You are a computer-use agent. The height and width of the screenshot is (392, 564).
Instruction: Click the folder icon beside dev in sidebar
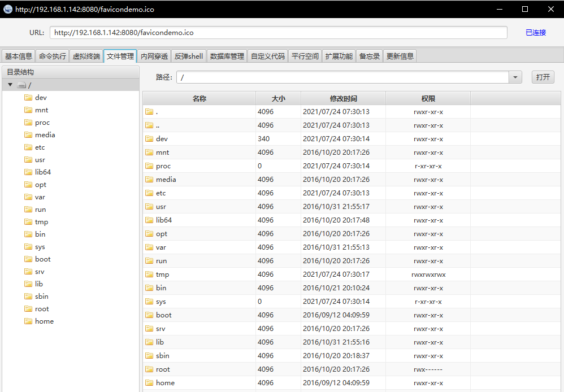tap(29, 97)
